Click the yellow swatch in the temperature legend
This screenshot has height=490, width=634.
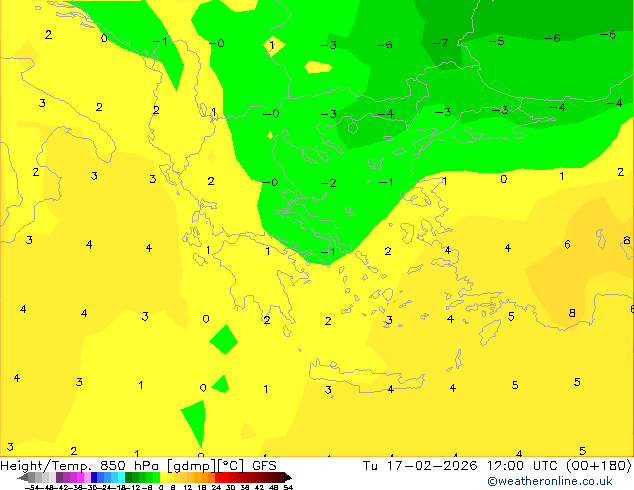point(163,477)
